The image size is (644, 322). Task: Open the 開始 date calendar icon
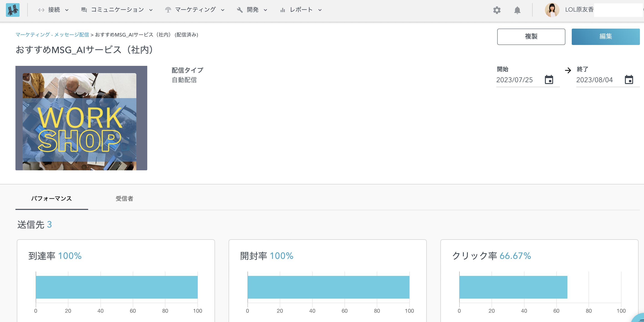(x=549, y=80)
